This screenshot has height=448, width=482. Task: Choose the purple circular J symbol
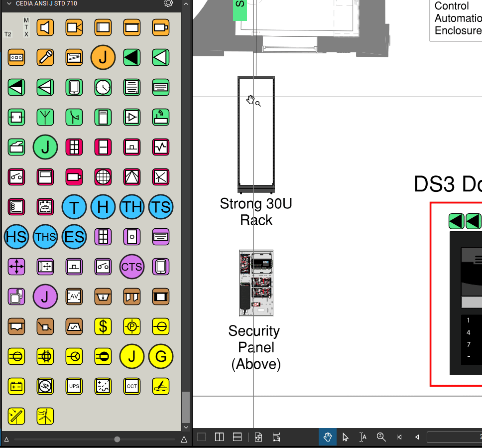click(x=45, y=297)
